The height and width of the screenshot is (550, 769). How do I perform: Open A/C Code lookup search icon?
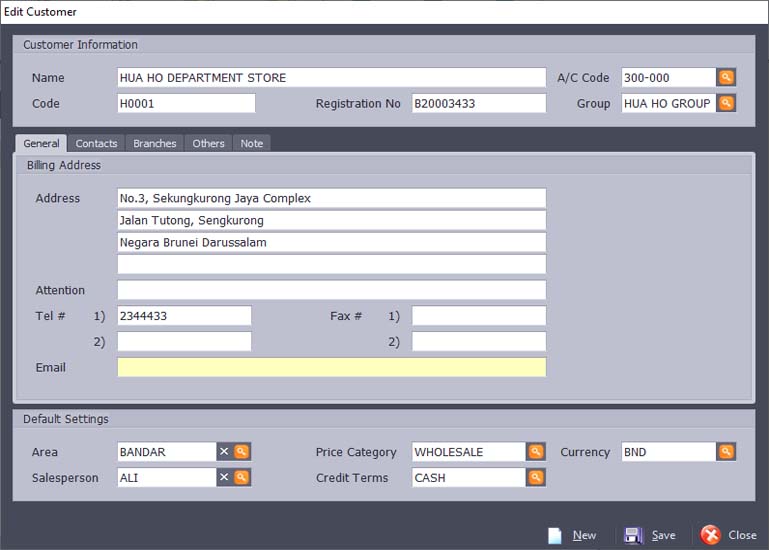(x=726, y=78)
